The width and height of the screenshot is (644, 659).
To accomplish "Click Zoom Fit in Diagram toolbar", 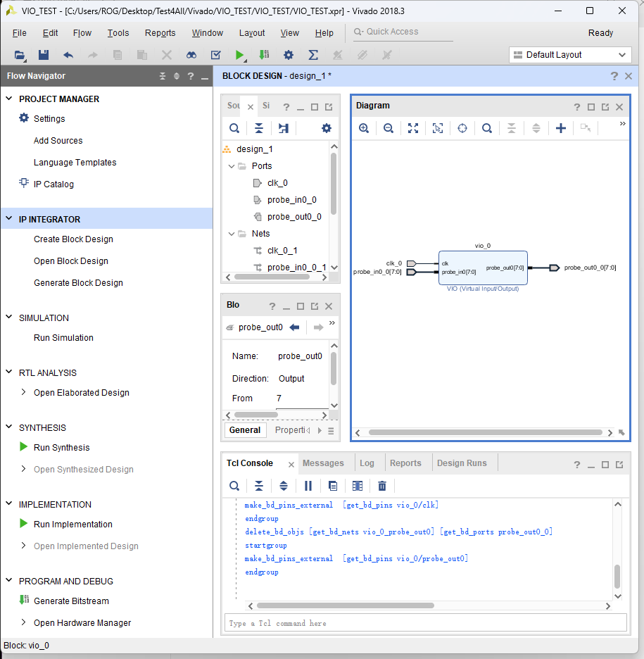I will [413, 128].
